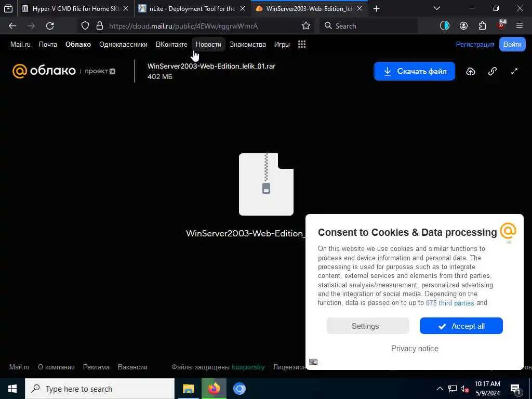Open the muted volume tray icon
This screenshot has height=399, width=532.
464,389
